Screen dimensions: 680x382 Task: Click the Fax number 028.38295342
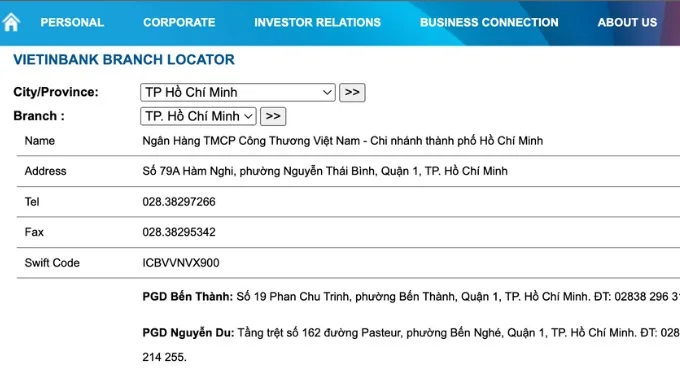pyautogui.click(x=179, y=232)
